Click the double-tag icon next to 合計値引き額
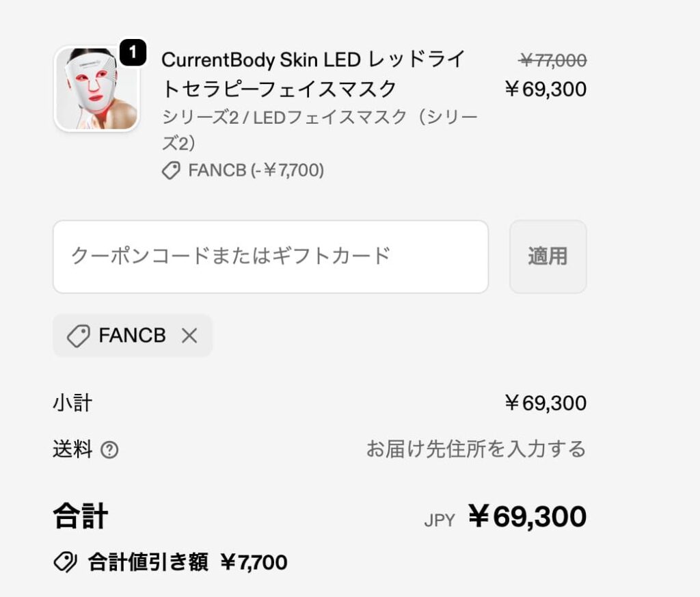 click(66, 563)
